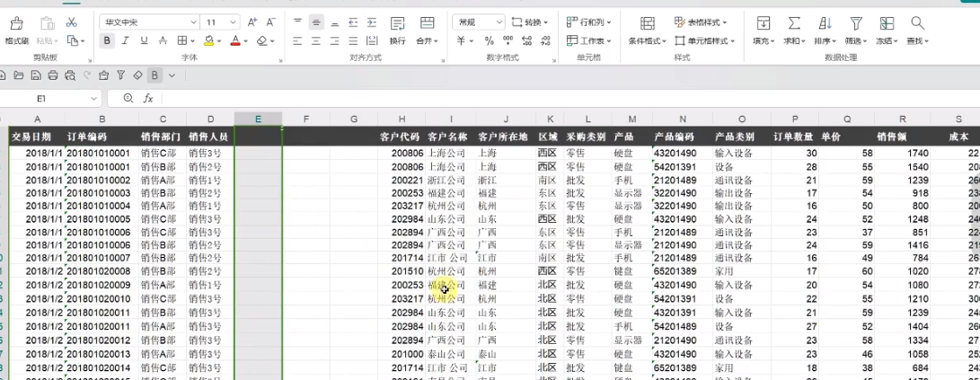Click the Filter (筛选) funnel icon

(856, 22)
